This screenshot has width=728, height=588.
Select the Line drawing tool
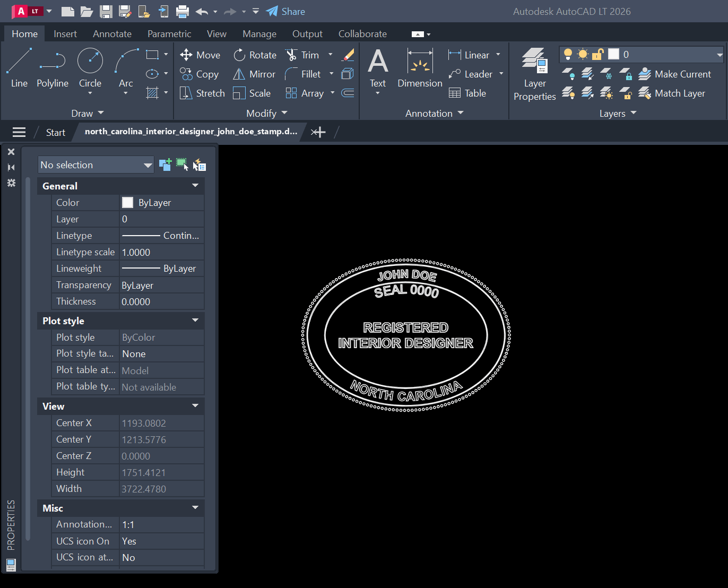coord(19,67)
